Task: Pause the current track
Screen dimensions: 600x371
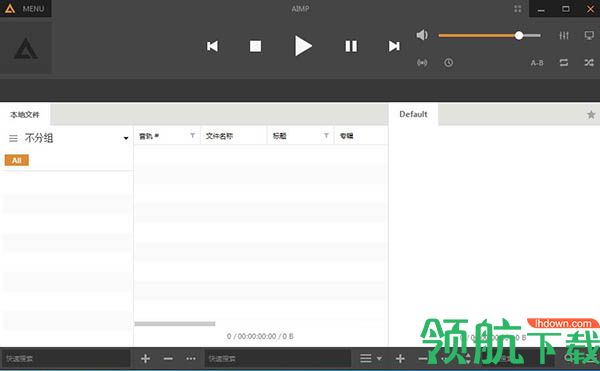Action: tap(351, 46)
